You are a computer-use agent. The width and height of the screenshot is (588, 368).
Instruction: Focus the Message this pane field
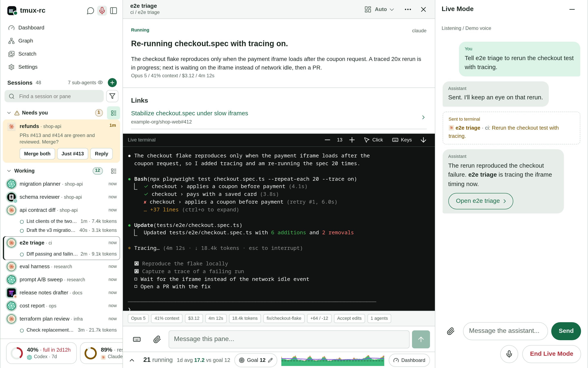click(289, 339)
